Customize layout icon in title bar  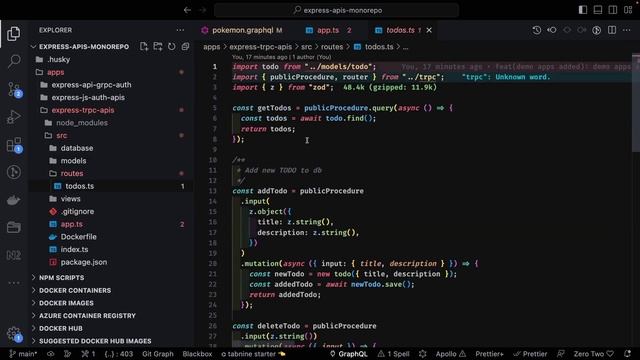628,10
